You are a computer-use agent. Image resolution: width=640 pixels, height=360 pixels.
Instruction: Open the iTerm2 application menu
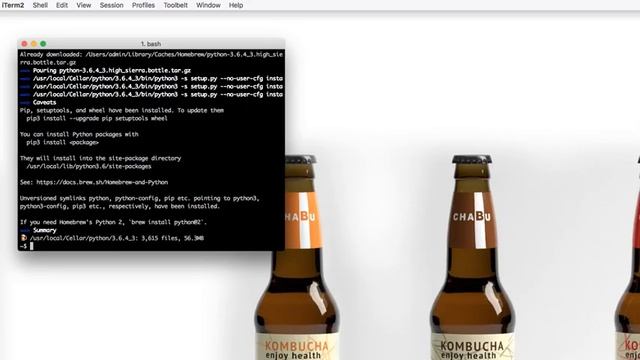click(13, 5)
